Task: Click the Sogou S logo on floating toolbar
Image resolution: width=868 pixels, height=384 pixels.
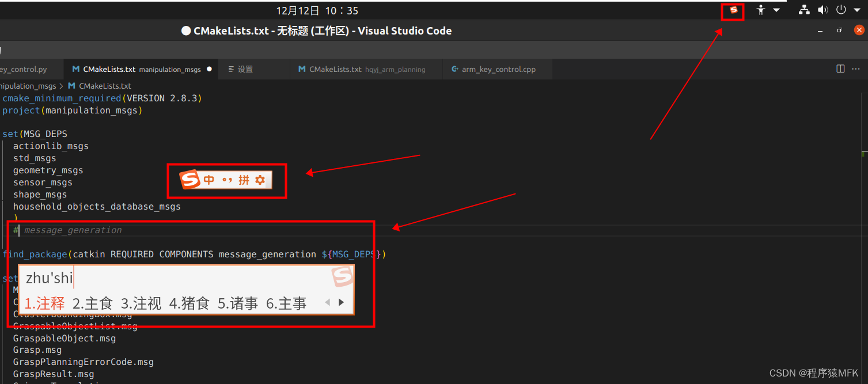Action: click(190, 180)
